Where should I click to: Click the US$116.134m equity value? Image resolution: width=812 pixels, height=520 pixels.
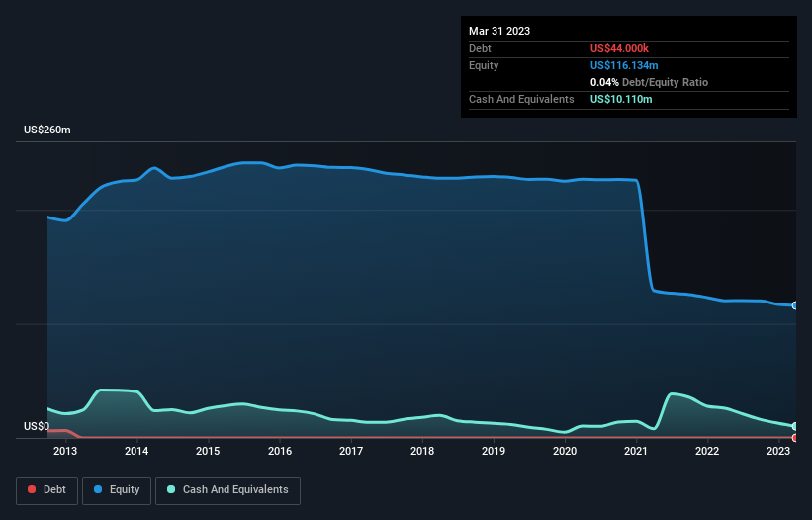click(x=624, y=65)
